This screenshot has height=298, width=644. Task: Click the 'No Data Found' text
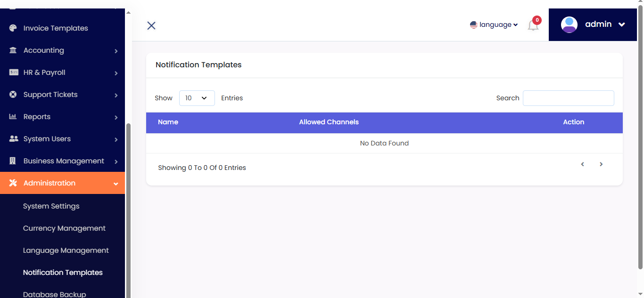coord(384,143)
